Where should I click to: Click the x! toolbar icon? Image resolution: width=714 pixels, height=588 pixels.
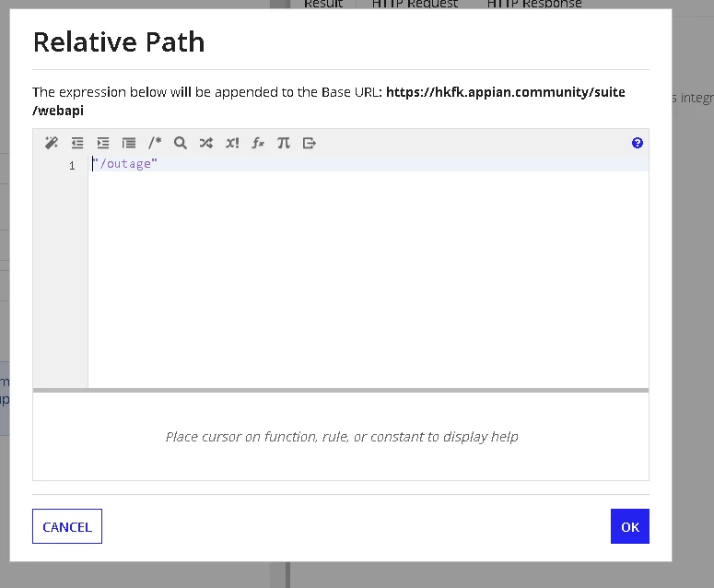[x=232, y=143]
